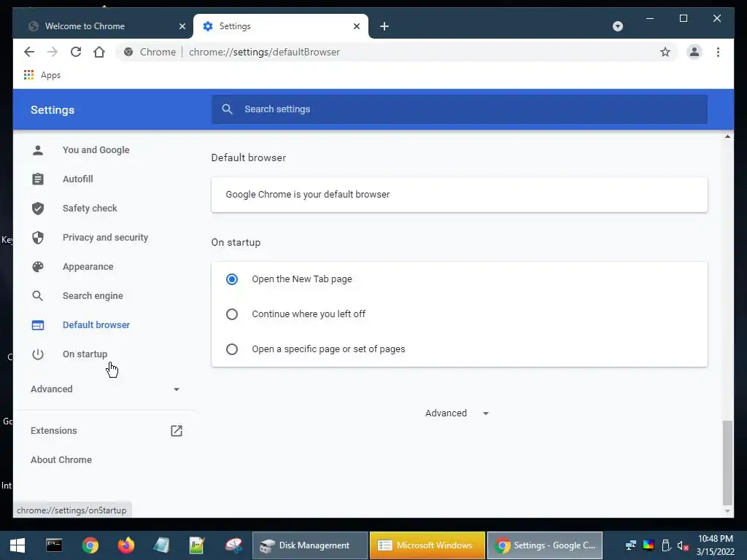Open the paint palette taskbar app
The height and width of the screenshot is (560, 747).
(x=233, y=545)
